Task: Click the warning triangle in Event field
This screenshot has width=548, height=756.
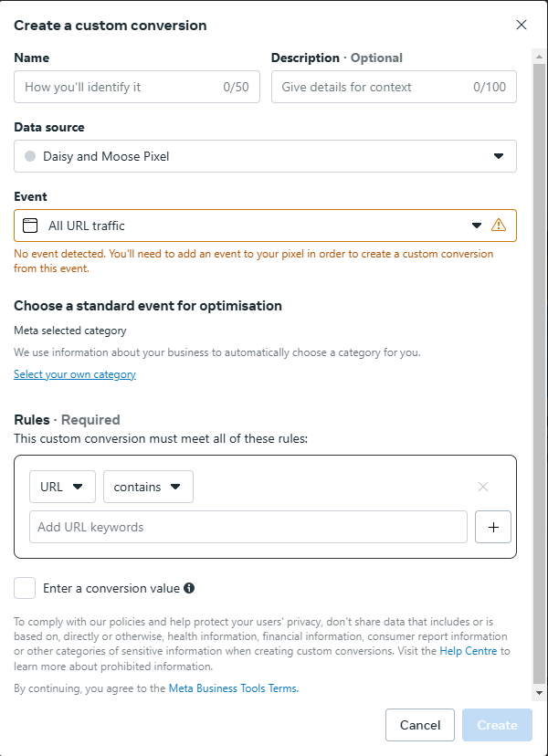Action: click(x=499, y=226)
